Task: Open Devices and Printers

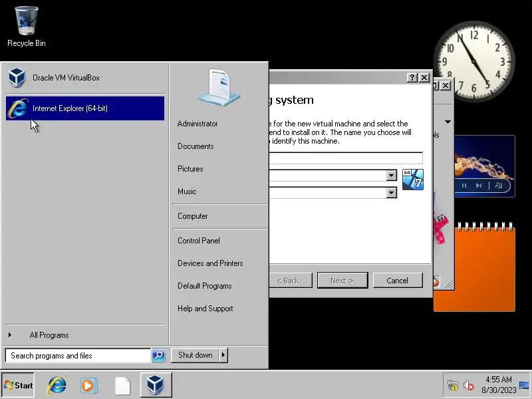Action: click(x=210, y=263)
